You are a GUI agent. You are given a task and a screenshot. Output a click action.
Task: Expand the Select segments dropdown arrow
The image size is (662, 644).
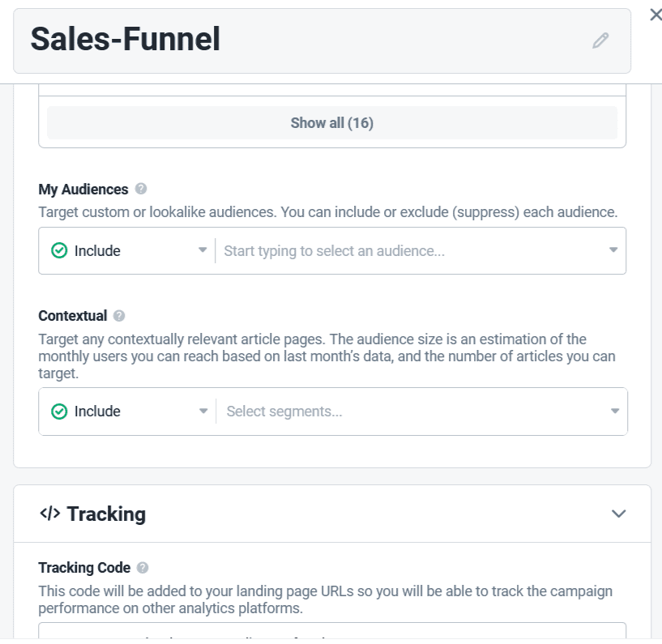point(614,412)
